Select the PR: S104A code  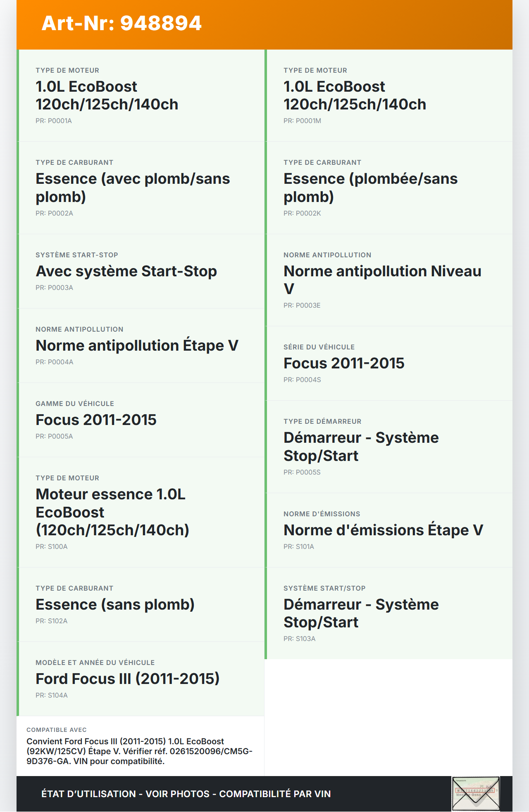52,696
